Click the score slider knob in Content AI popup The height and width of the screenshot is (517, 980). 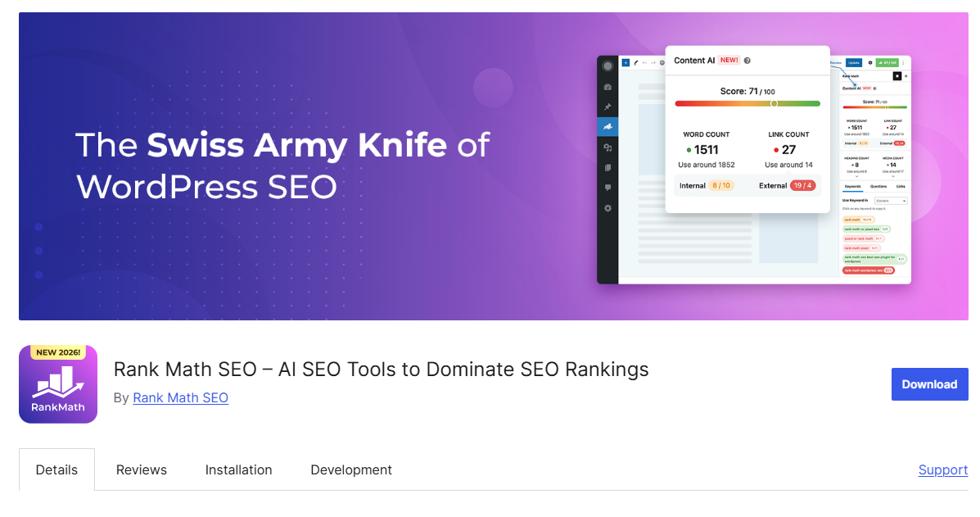point(774,103)
